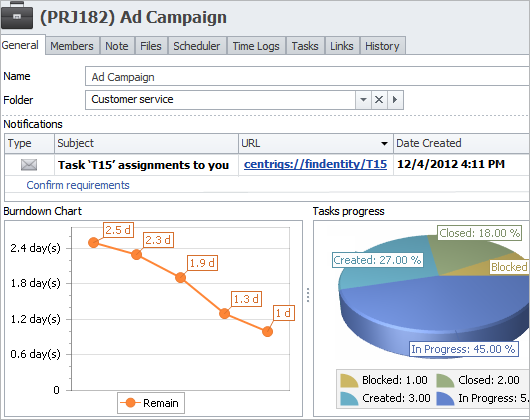The image size is (530, 420).
Task: Click the 1.2 day(s) axis label
Action: click(x=35, y=319)
